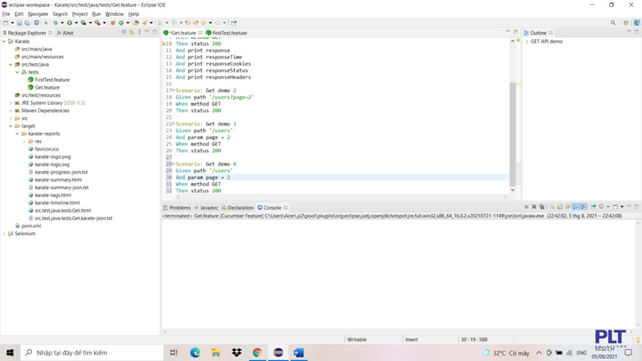Image resolution: width=642 pixels, height=361 pixels.
Task: Click the Clear Console icon
Action: point(552,207)
